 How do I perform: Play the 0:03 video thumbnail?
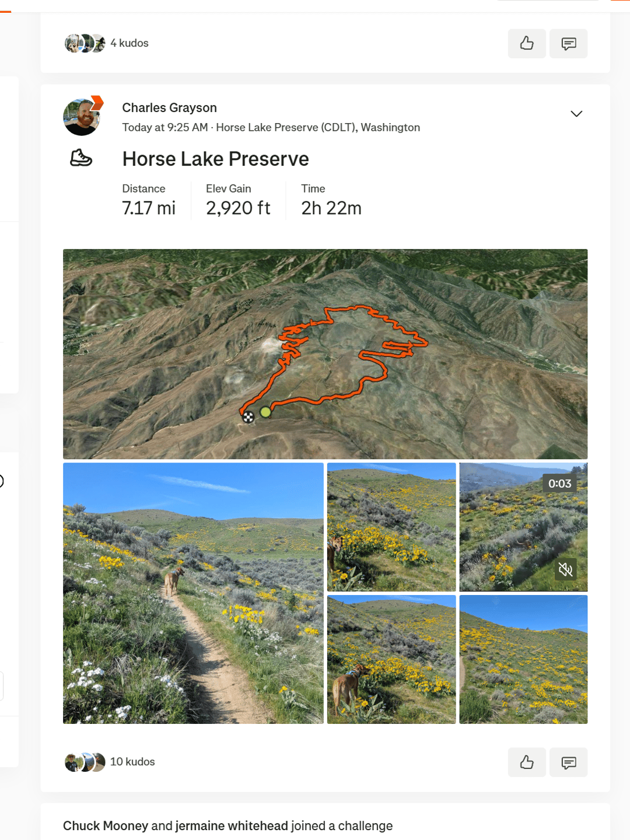pos(523,527)
